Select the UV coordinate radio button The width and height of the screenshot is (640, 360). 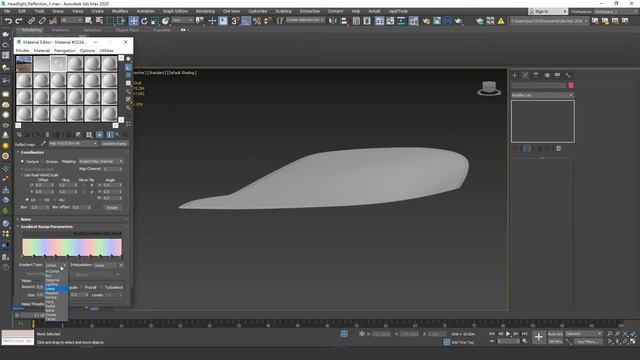point(27,200)
